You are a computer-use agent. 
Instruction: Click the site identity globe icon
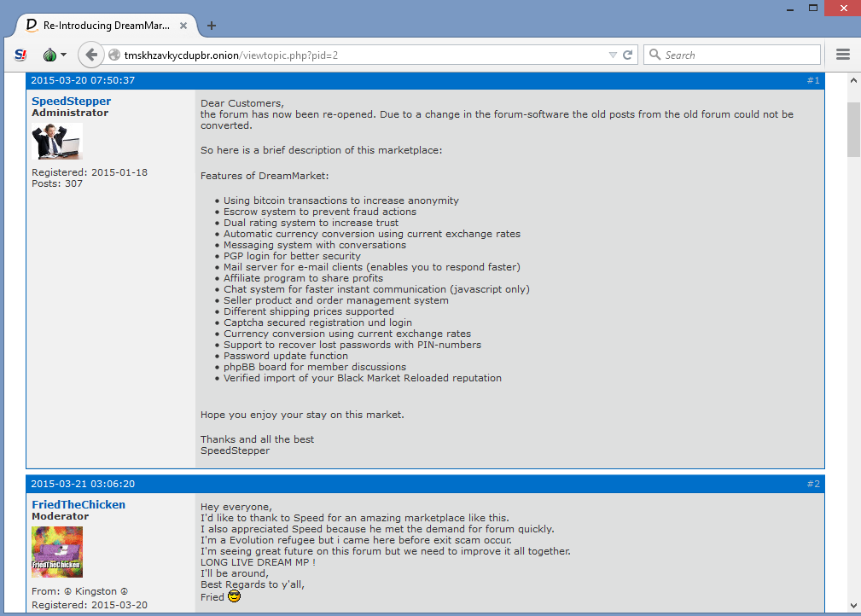pos(114,55)
